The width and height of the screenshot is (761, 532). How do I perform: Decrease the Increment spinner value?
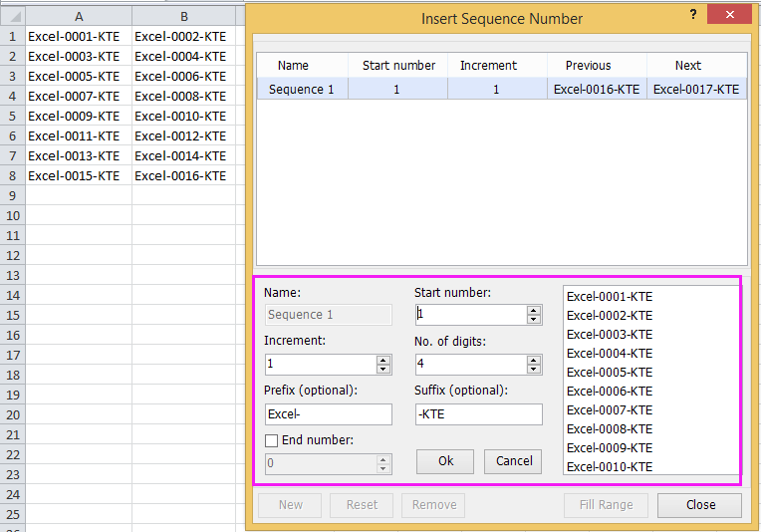point(383,369)
